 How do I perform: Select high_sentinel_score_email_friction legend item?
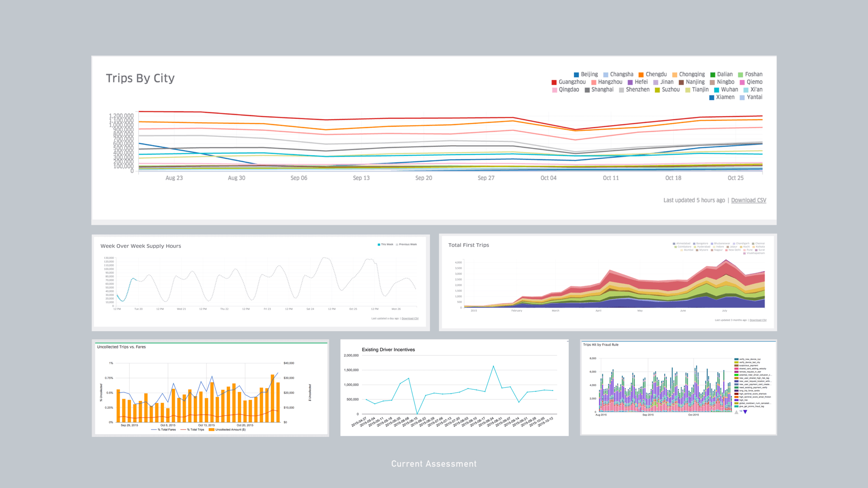(x=753, y=397)
